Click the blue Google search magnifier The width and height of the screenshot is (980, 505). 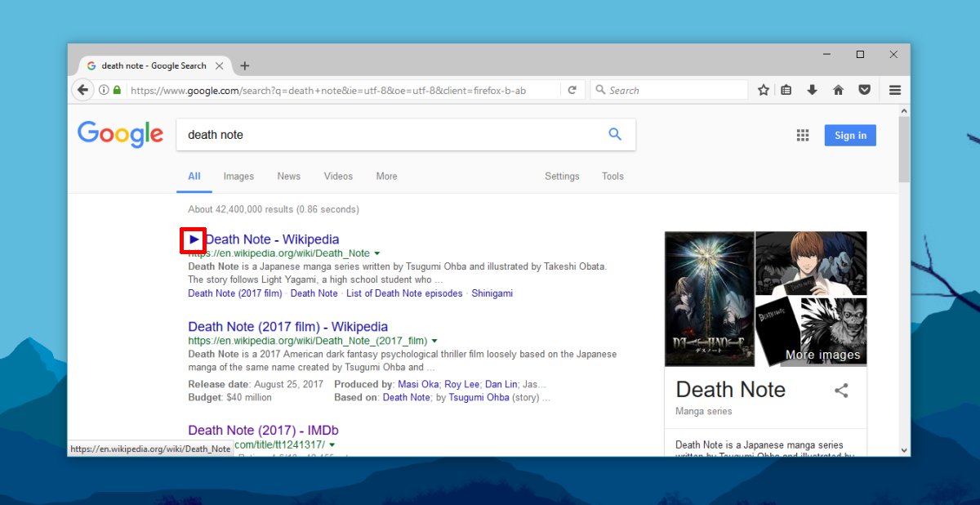click(x=615, y=134)
